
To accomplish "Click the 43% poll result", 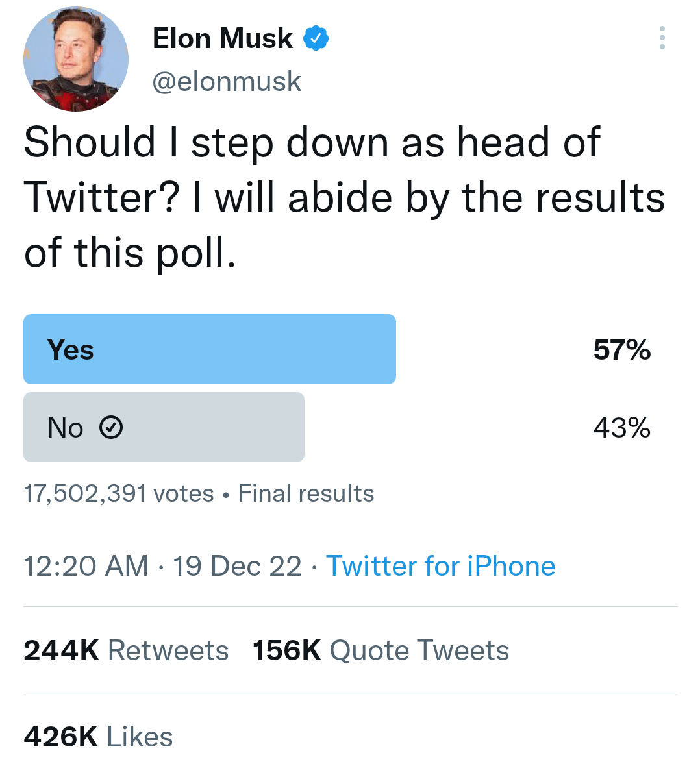I will tap(621, 428).
